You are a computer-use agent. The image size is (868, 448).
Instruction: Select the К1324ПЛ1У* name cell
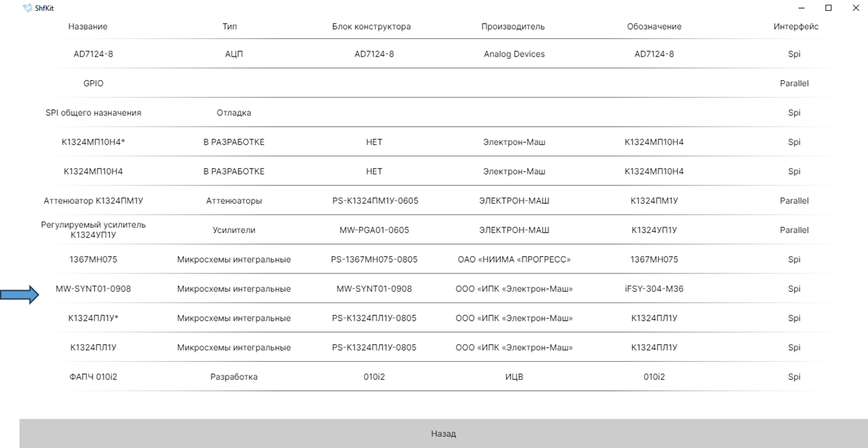(x=93, y=318)
